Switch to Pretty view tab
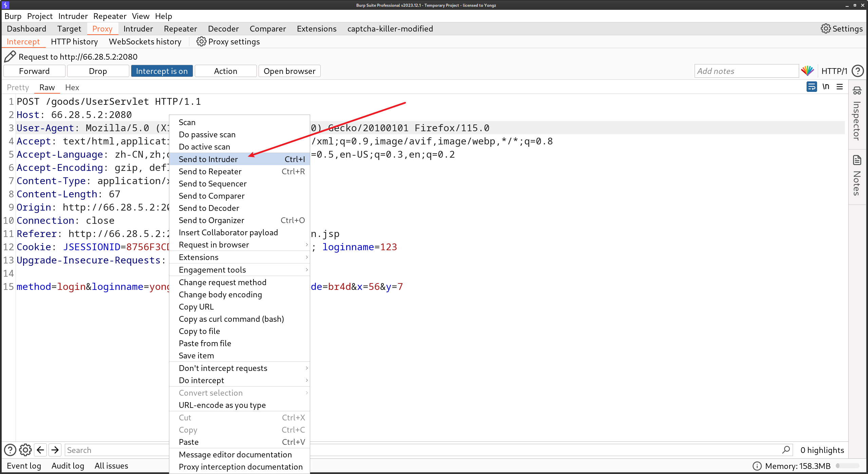The width and height of the screenshot is (868, 474). [x=18, y=87]
